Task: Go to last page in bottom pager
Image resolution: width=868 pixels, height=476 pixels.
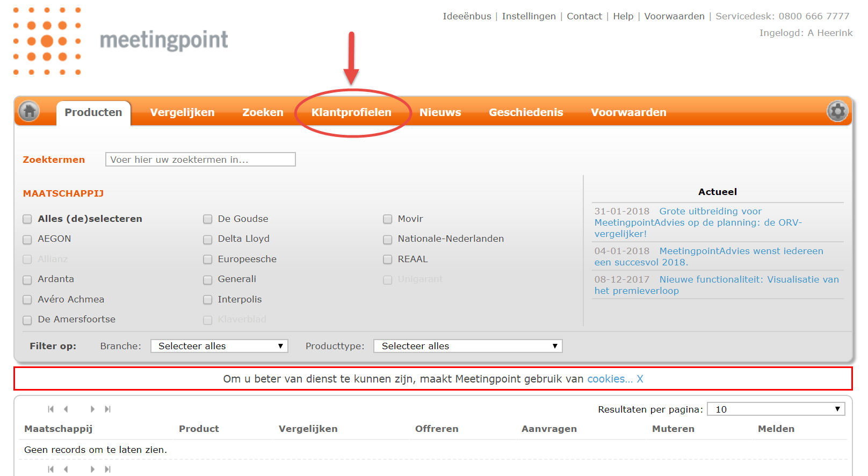Action: 107,470
